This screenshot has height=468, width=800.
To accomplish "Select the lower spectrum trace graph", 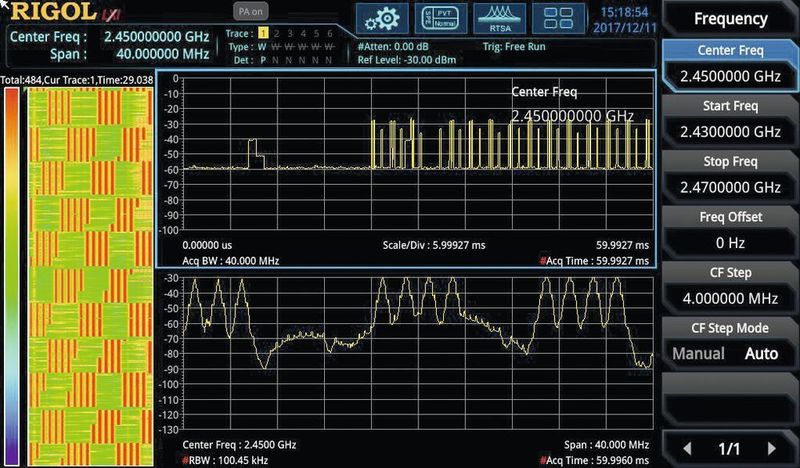I will tap(418, 353).
